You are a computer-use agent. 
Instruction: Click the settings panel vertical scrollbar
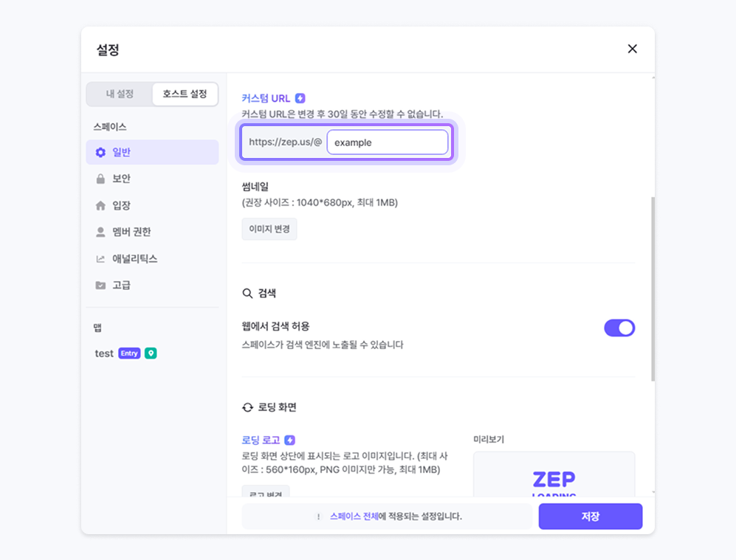point(653,288)
